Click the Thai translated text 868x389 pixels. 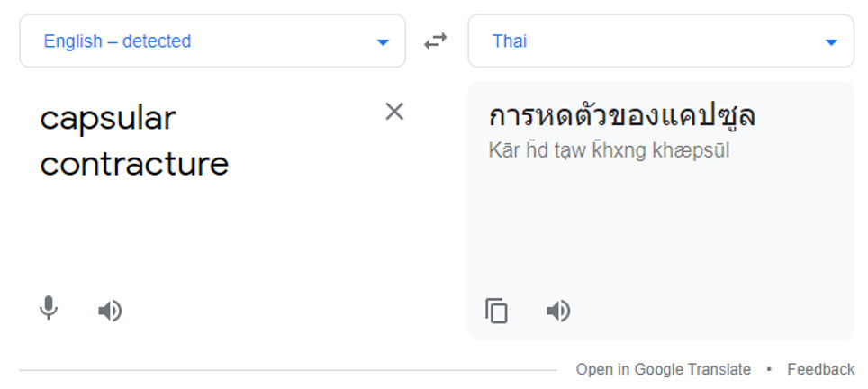point(622,115)
